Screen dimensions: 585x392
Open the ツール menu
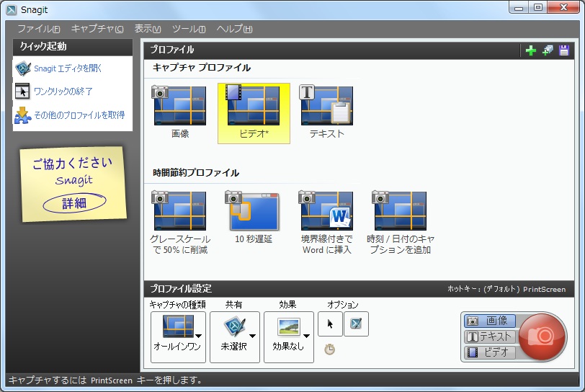click(x=189, y=29)
